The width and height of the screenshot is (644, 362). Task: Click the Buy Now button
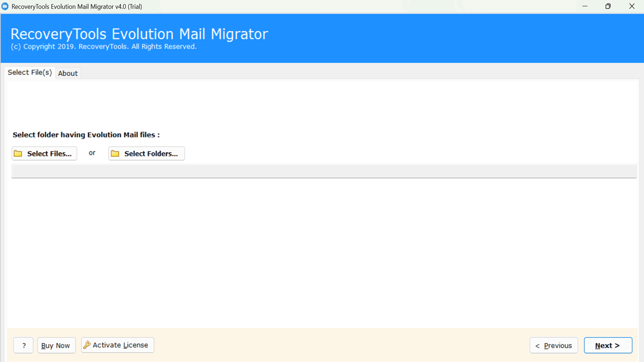click(56, 345)
